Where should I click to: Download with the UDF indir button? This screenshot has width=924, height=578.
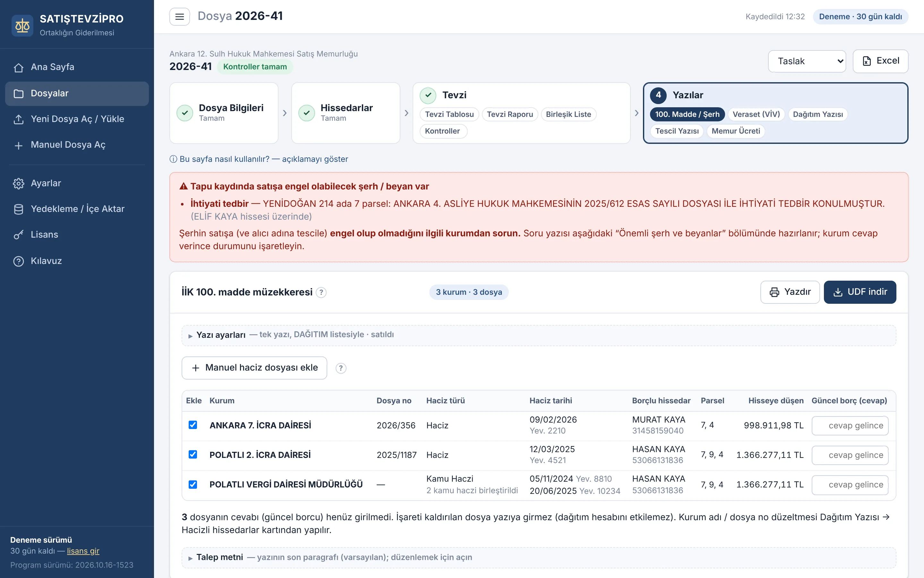[860, 293]
